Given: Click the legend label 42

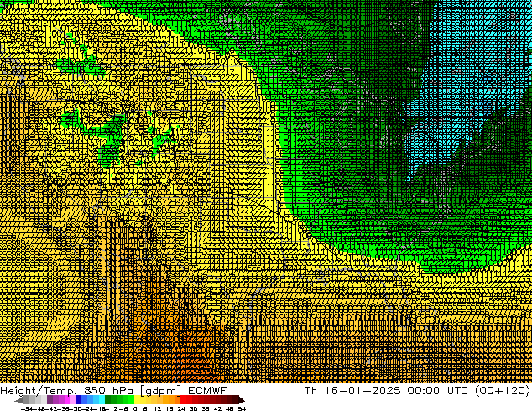Looking at the screenshot, I should [x=218, y=409].
